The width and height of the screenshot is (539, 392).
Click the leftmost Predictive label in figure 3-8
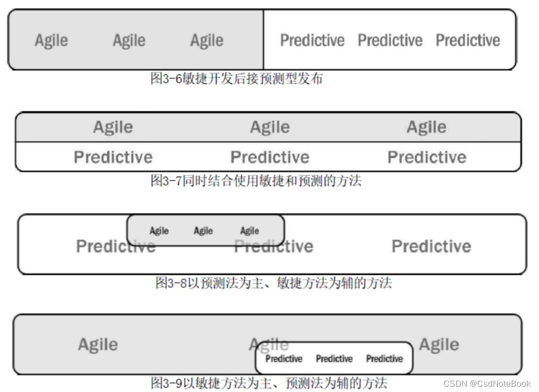pos(116,247)
